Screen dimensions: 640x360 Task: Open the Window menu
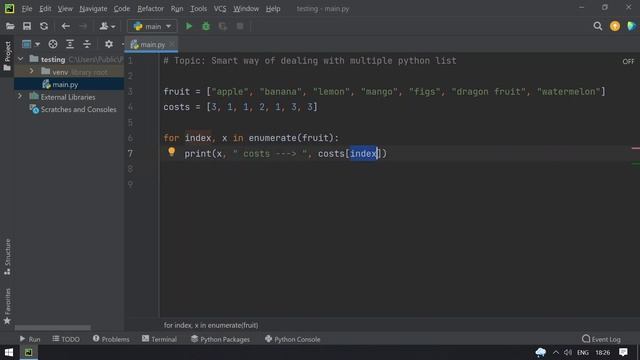tap(246, 9)
